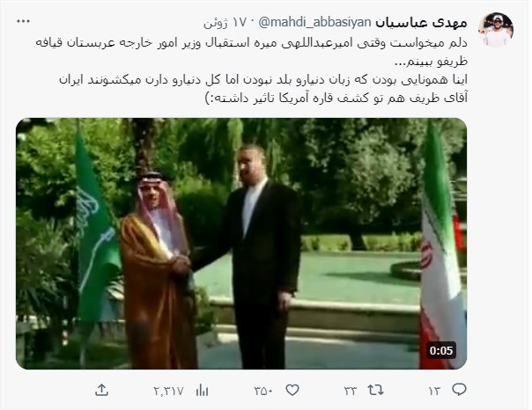
Task: Open the reply count number
Action: pyautogui.click(x=434, y=391)
